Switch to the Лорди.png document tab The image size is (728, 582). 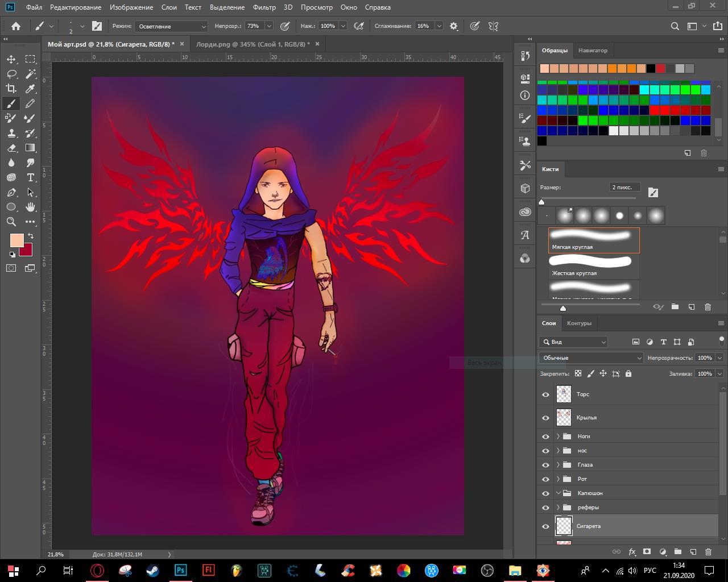point(253,44)
